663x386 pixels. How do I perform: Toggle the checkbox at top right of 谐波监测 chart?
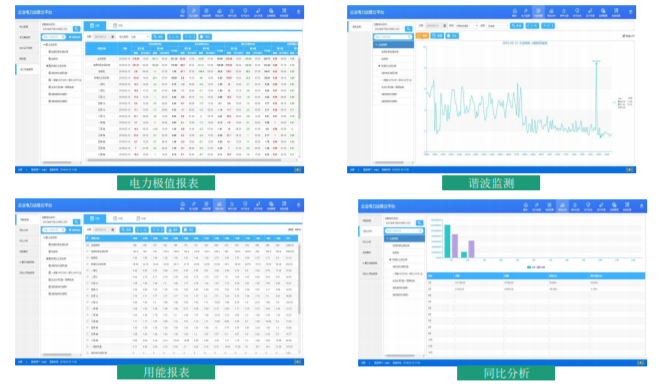[x=624, y=36]
